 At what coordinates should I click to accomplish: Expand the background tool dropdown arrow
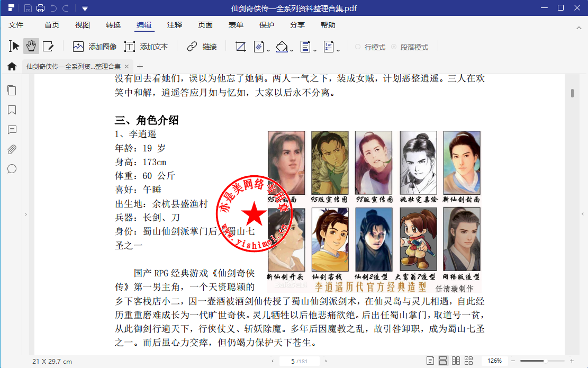coord(292,50)
